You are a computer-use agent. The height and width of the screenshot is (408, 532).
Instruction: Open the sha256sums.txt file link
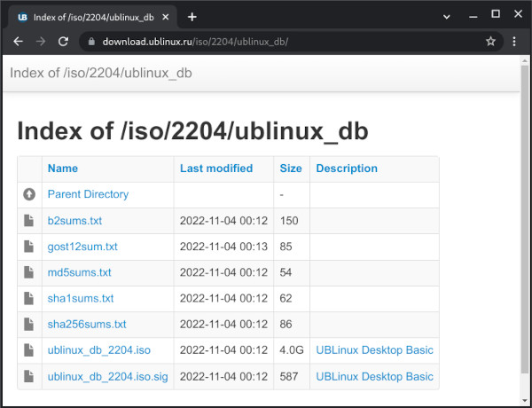tap(87, 324)
